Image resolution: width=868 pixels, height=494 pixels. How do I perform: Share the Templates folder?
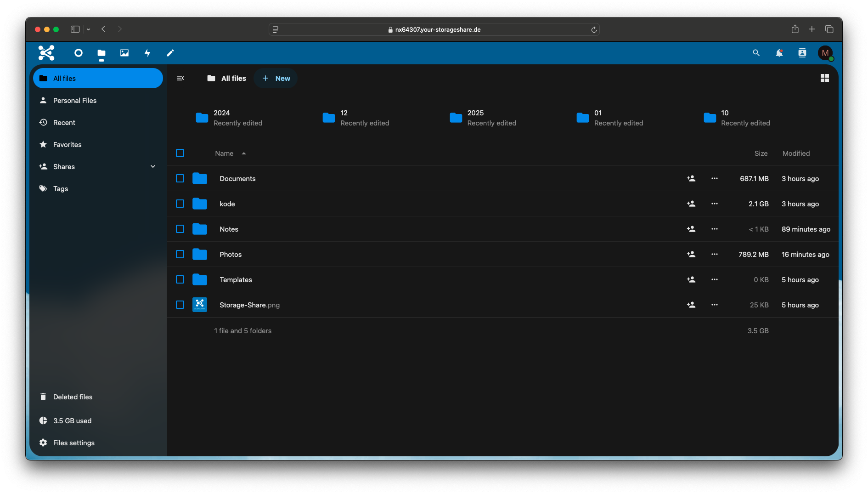(x=691, y=279)
